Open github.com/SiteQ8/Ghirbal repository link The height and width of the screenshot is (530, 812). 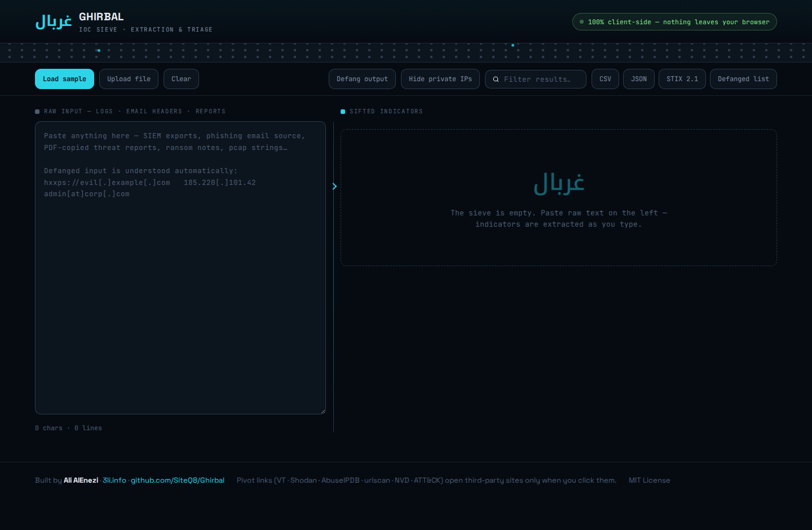pos(178,480)
